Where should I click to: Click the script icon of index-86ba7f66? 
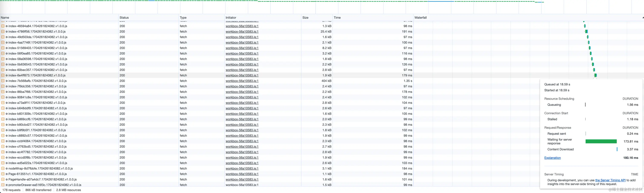pos(3,92)
